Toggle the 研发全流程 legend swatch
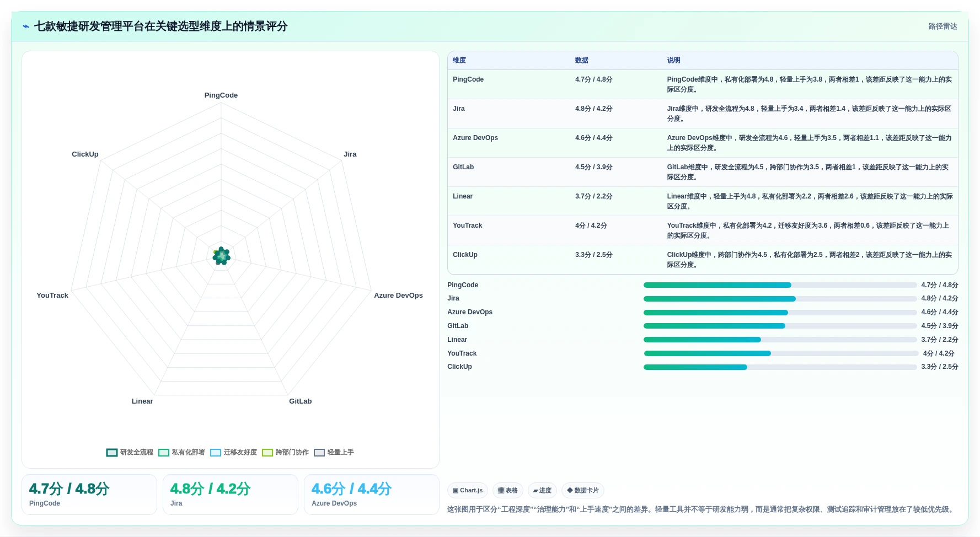980x537 pixels. [x=112, y=453]
